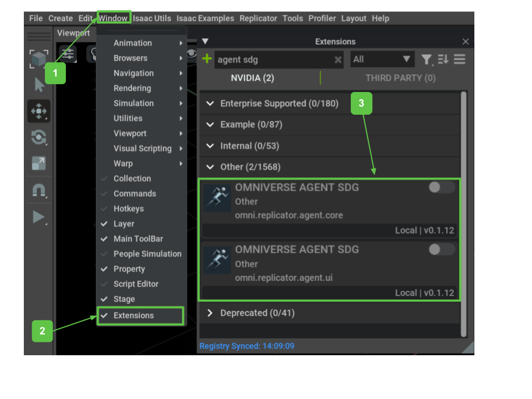The width and height of the screenshot is (532, 399).
Task: Enable the Hotkeys window
Action: click(x=142, y=209)
